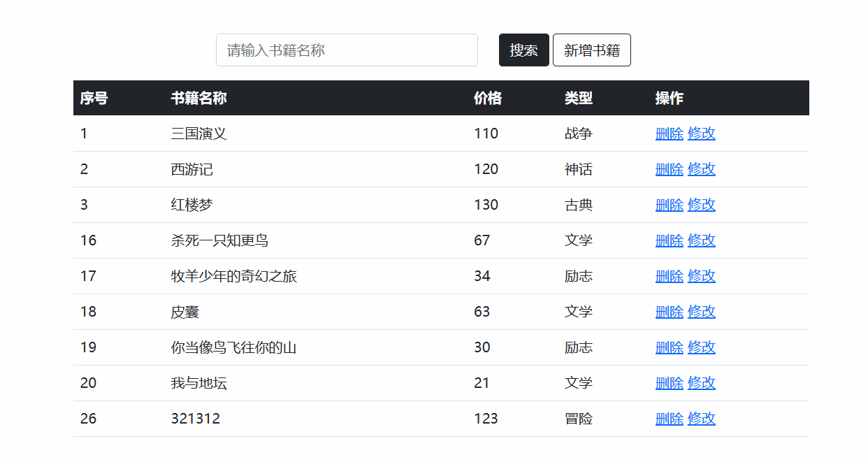868x462 pixels.
Task: Select the book title 皮囊
Action: pos(185,312)
